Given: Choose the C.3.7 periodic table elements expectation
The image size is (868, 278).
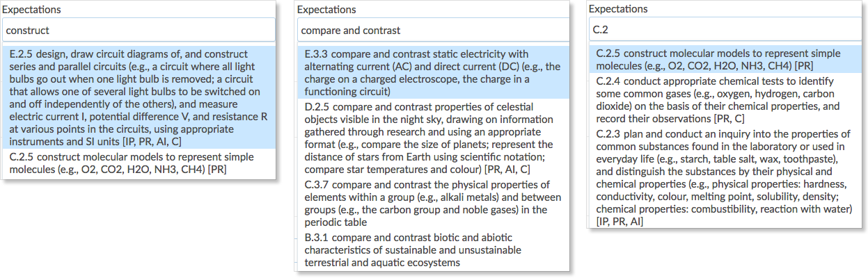Looking at the screenshot, I should pos(433,204).
